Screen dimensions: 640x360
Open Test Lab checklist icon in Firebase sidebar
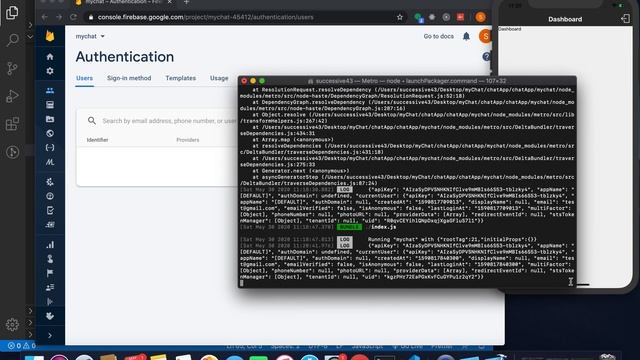(x=50, y=211)
